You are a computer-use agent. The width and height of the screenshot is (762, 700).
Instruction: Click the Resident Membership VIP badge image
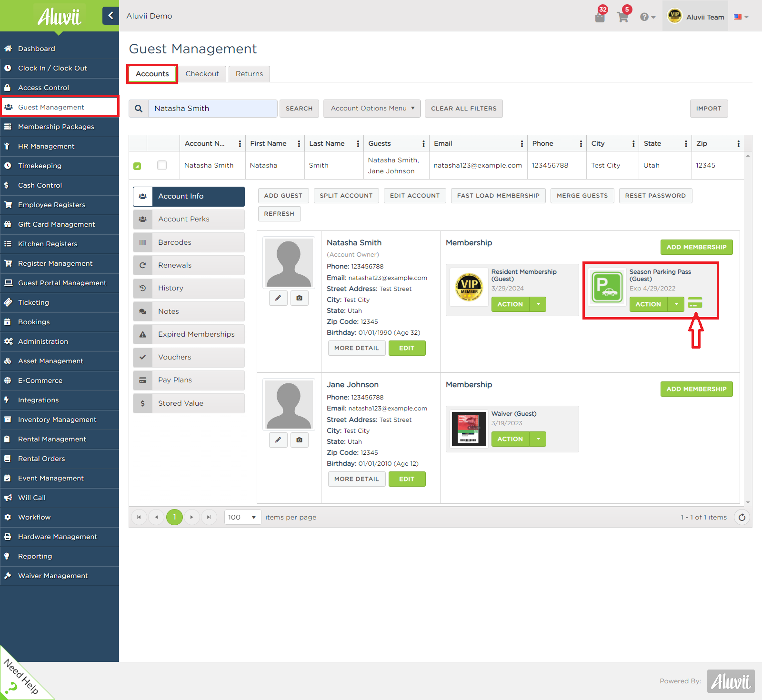pyautogui.click(x=469, y=287)
